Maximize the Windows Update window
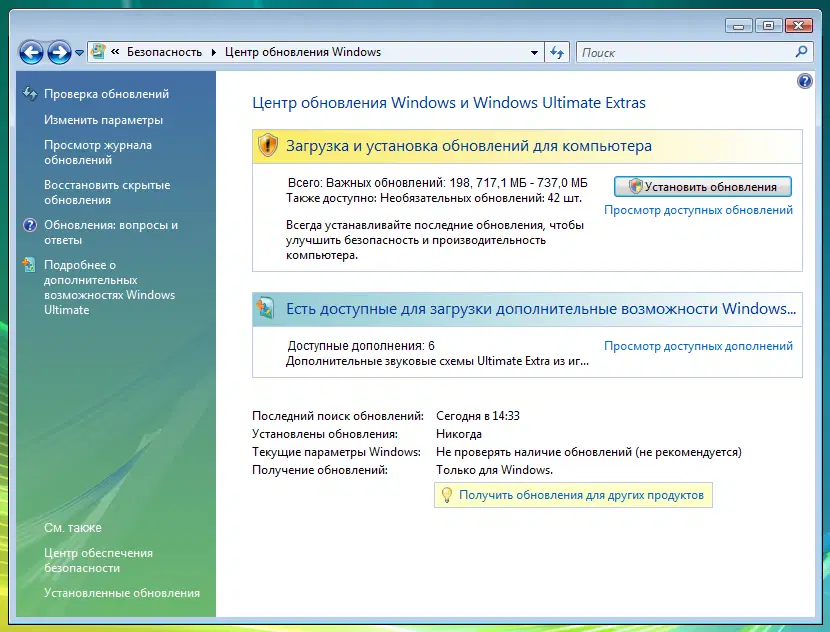This screenshot has width=830, height=632. tap(768, 25)
